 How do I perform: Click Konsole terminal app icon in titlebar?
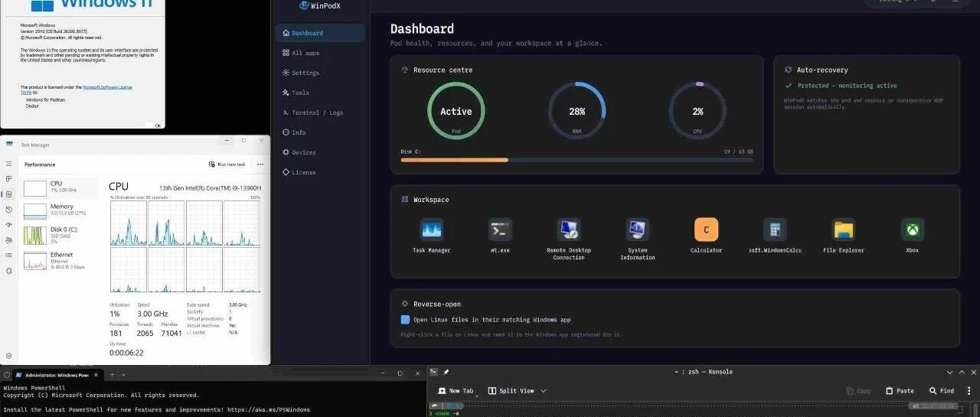coord(433,372)
